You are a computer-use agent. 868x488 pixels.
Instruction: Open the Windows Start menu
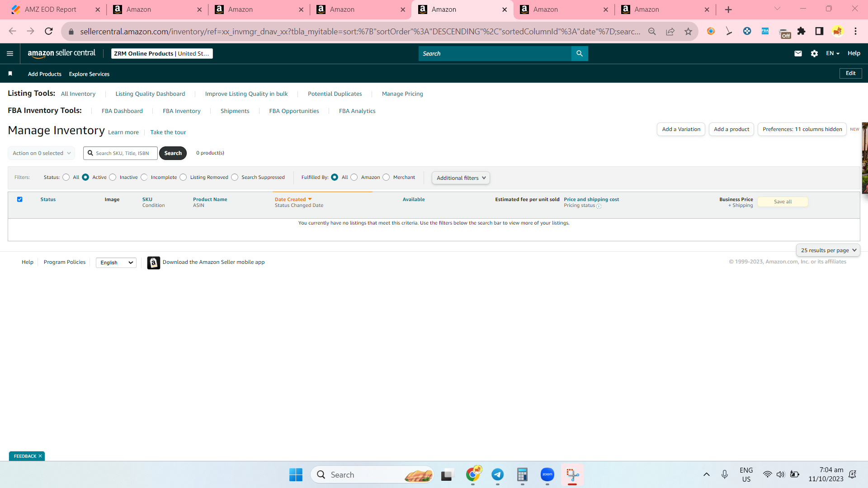tap(296, 474)
